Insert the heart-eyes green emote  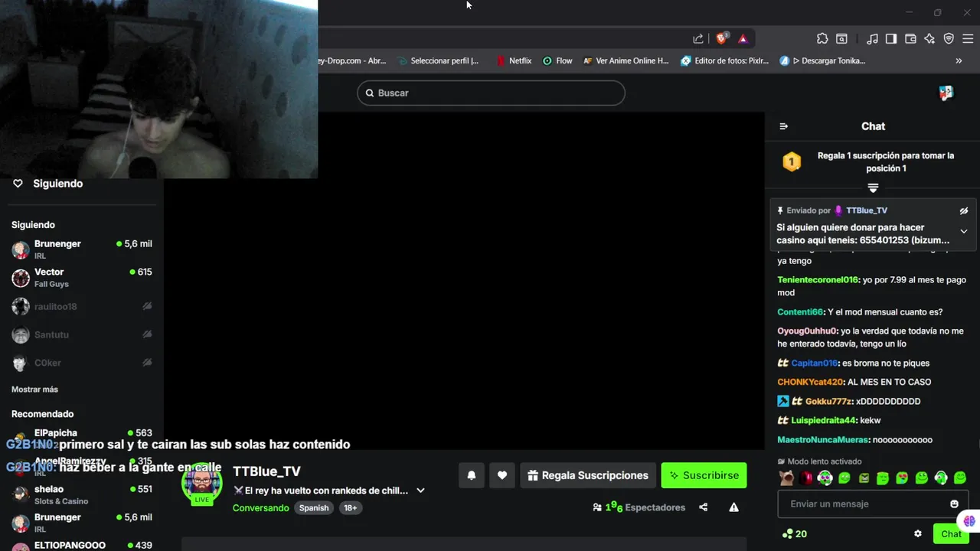[902, 478]
